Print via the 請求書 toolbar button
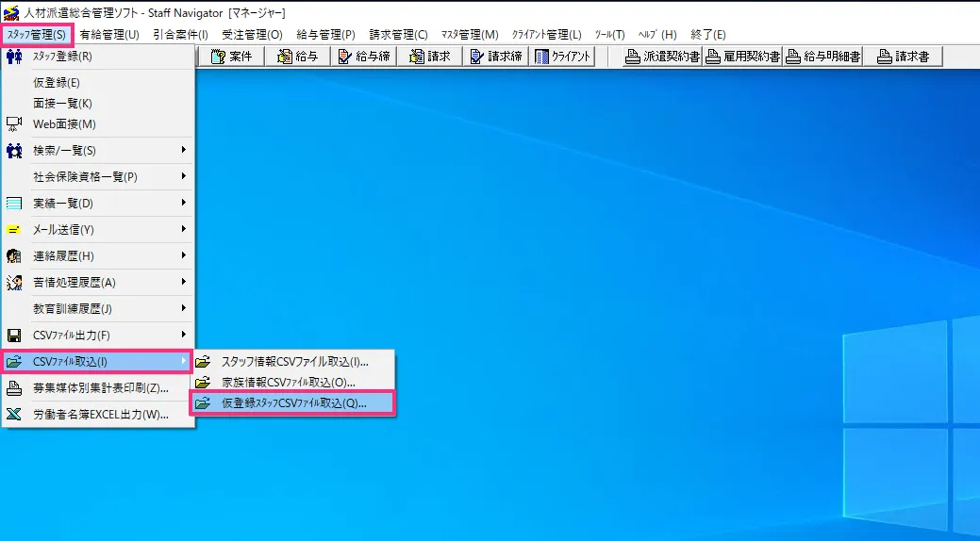The width and height of the screenshot is (980, 541). 903,57
